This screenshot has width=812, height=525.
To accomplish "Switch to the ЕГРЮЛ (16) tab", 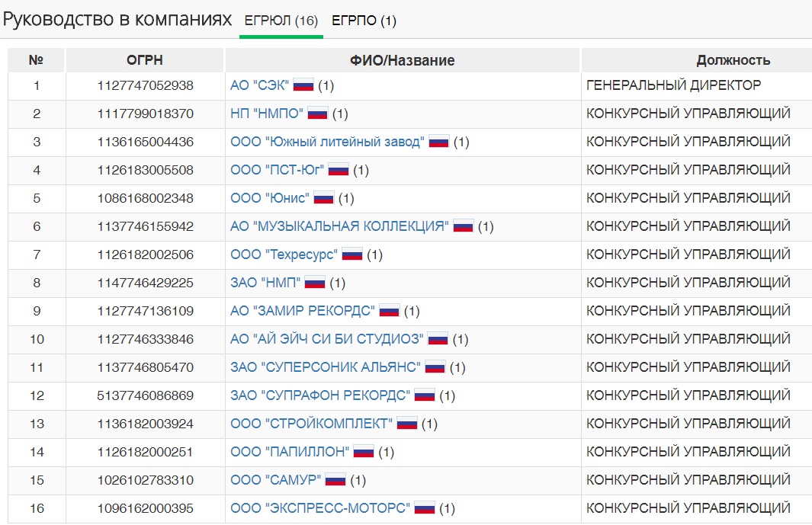I will 281,21.
